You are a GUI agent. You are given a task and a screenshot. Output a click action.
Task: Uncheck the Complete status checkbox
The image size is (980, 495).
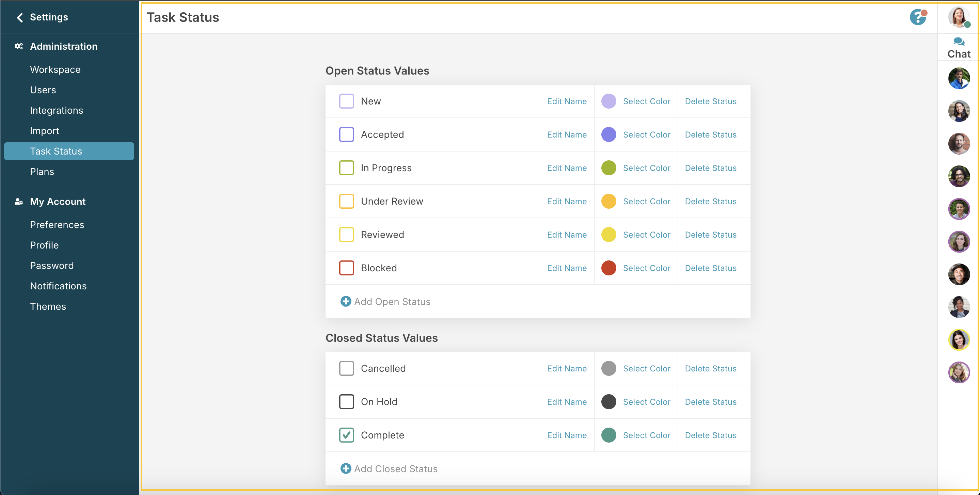pos(346,435)
